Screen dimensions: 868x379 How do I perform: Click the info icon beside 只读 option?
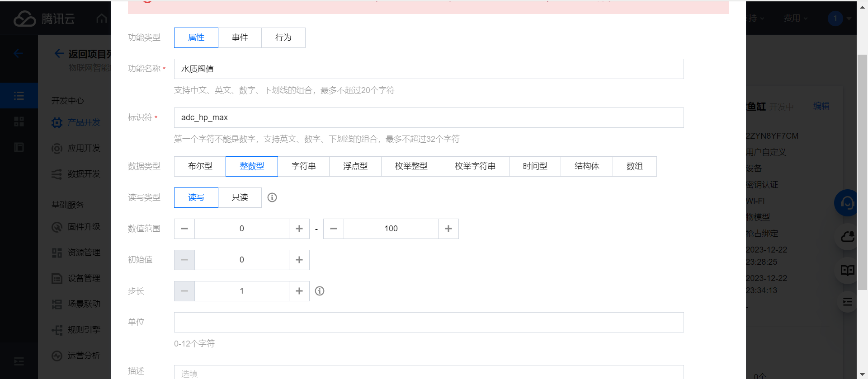point(272,197)
